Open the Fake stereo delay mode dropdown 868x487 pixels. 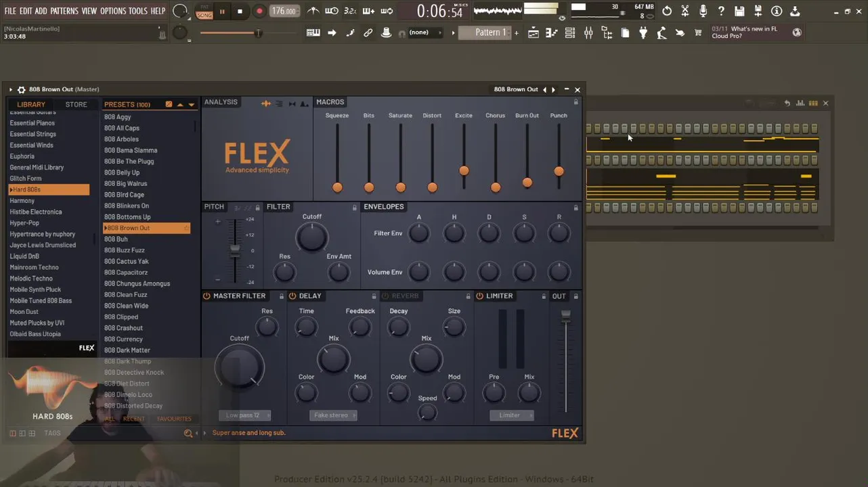(x=333, y=415)
